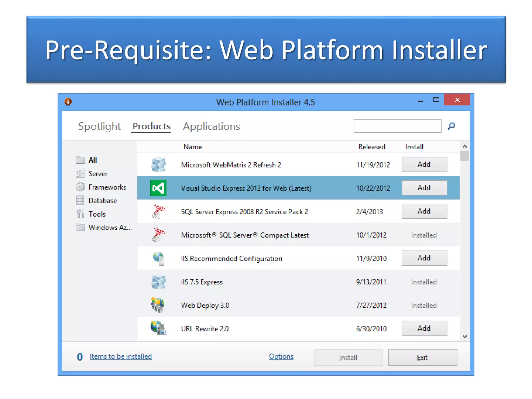Add Microsoft WebMatrix 2 Refresh 2
Viewport: 532px width, 399px height.
point(424,164)
